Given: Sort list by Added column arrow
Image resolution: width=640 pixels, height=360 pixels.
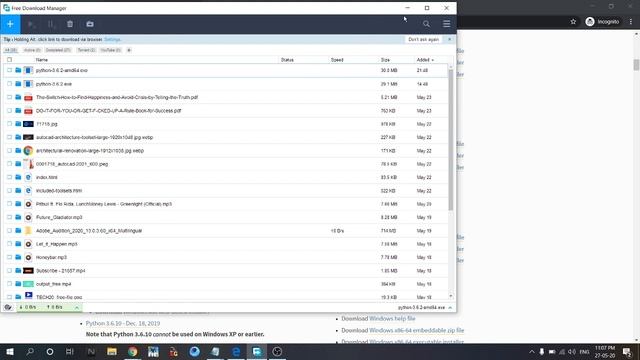Looking at the screenshot, I should pyautogui.click(x=433, y=60).
